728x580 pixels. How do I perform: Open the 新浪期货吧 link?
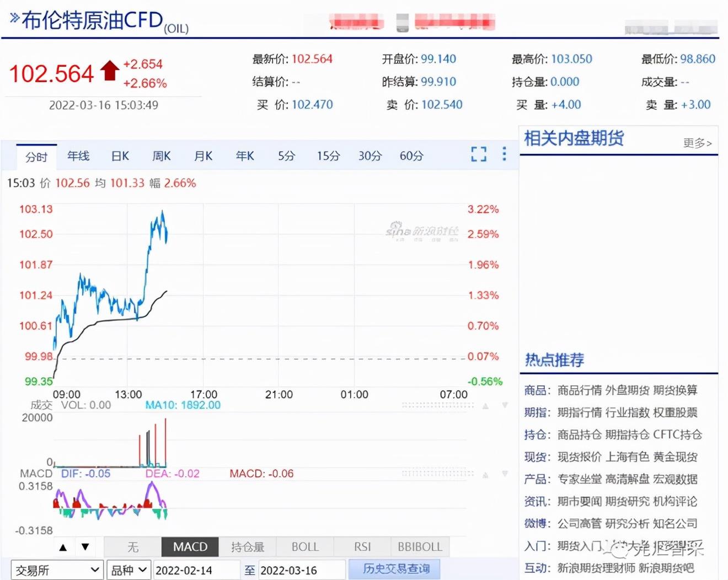coord(667,568)
